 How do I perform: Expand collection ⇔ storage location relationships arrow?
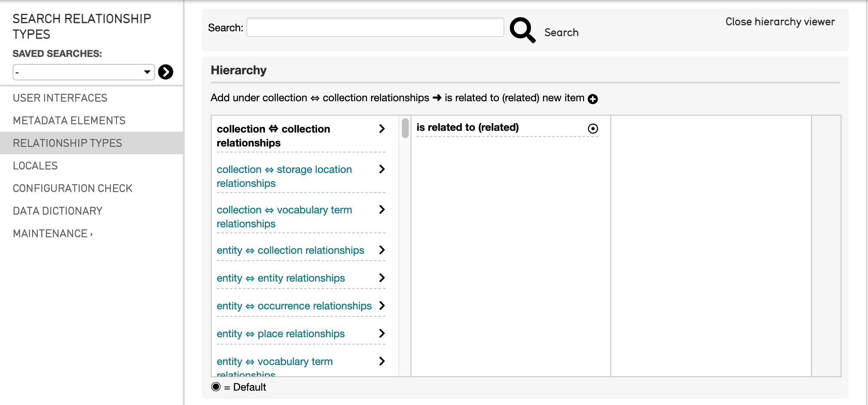[382, 169]
